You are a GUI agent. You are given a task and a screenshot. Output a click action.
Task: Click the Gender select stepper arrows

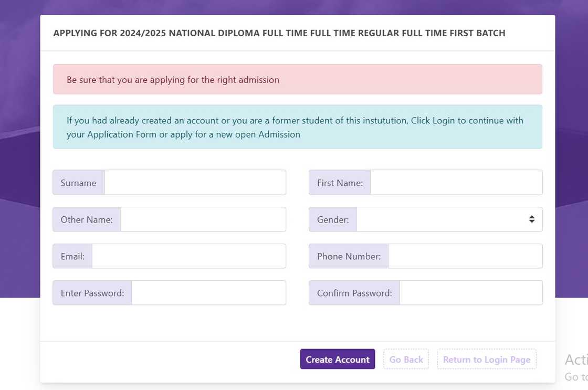tap(531, 219)
